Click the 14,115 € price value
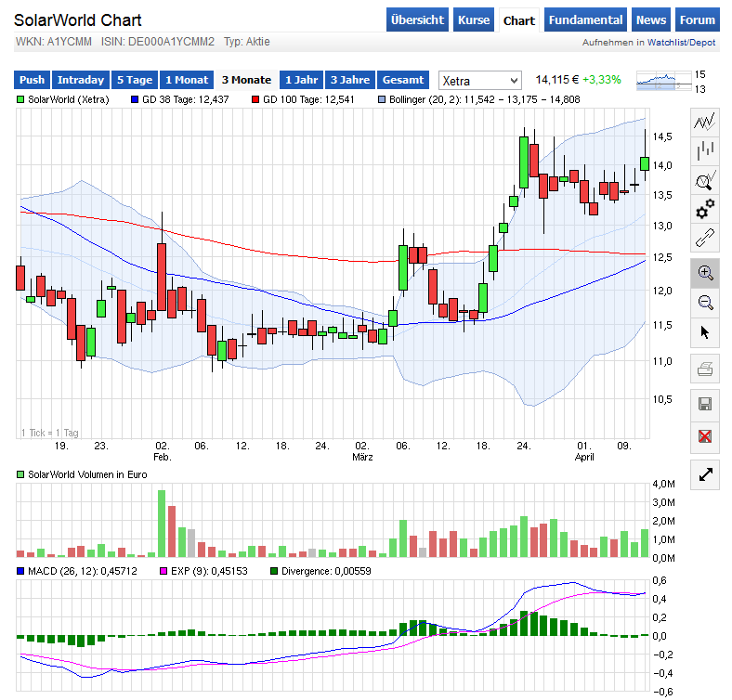Image resolution: width=732 pixels, height=700 pixels. point(557,80)
